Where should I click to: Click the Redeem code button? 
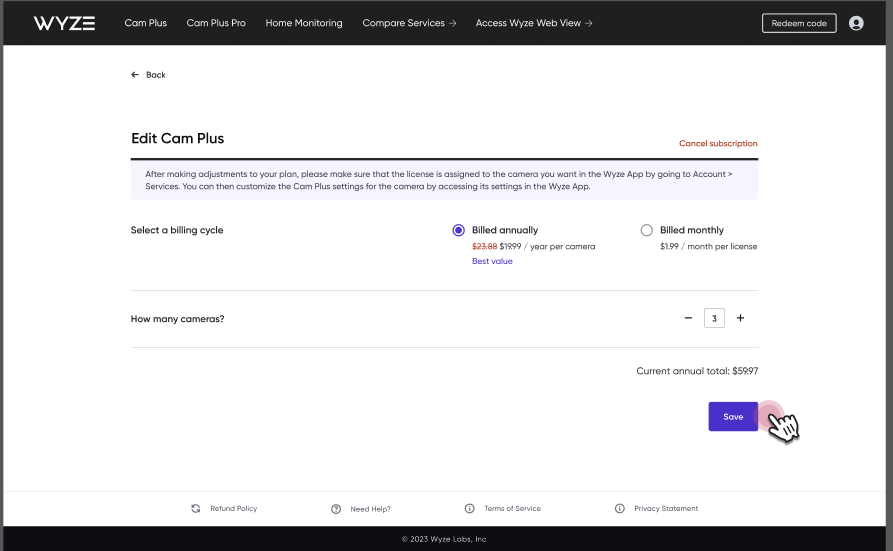tap(799, 23)
